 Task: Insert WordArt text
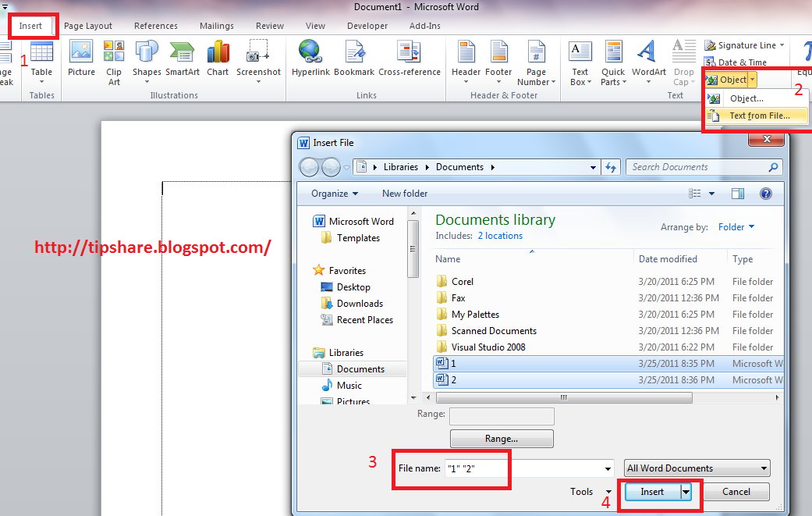[648, 62]
